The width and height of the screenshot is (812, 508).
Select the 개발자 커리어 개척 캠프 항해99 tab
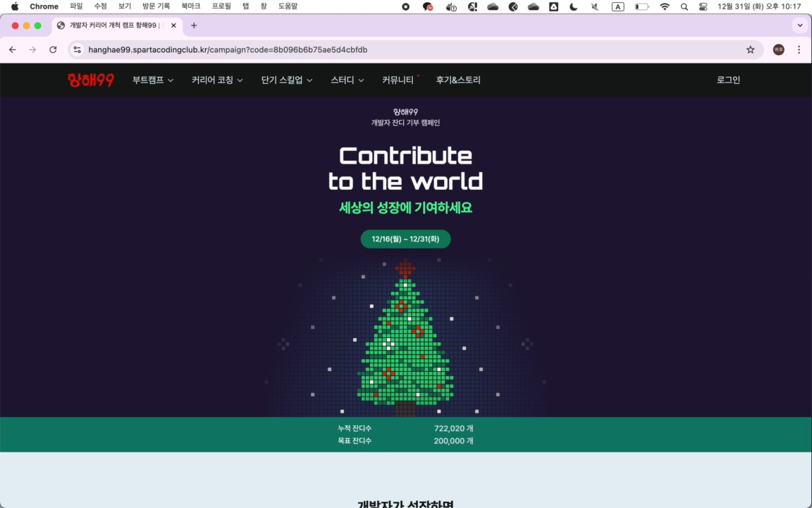117,25
